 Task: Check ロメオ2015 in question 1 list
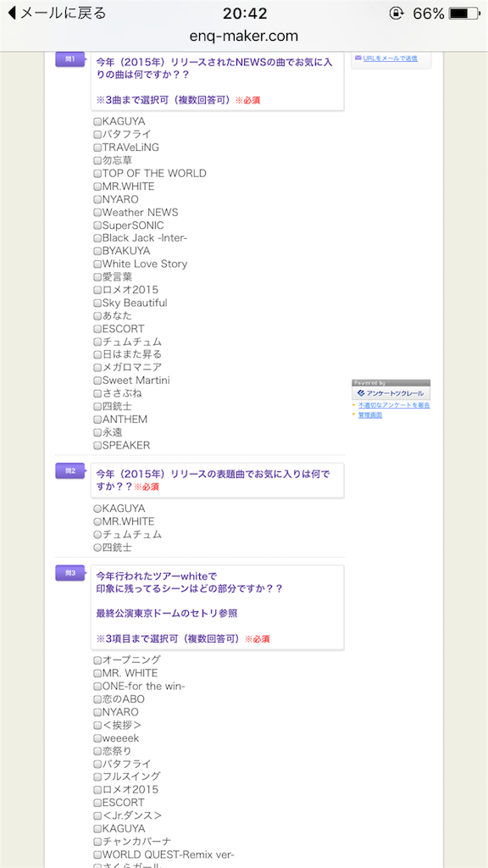97,290
